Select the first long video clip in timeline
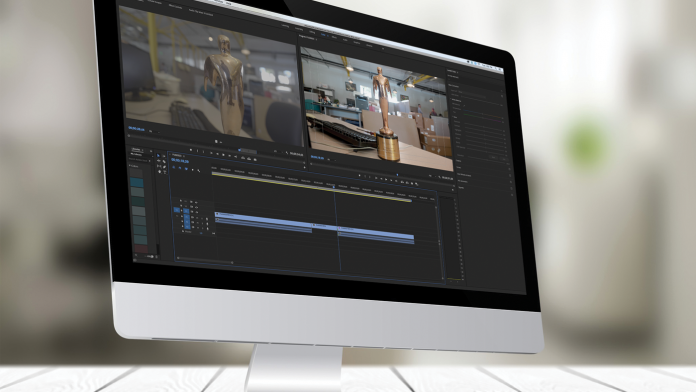 point(264,220)
